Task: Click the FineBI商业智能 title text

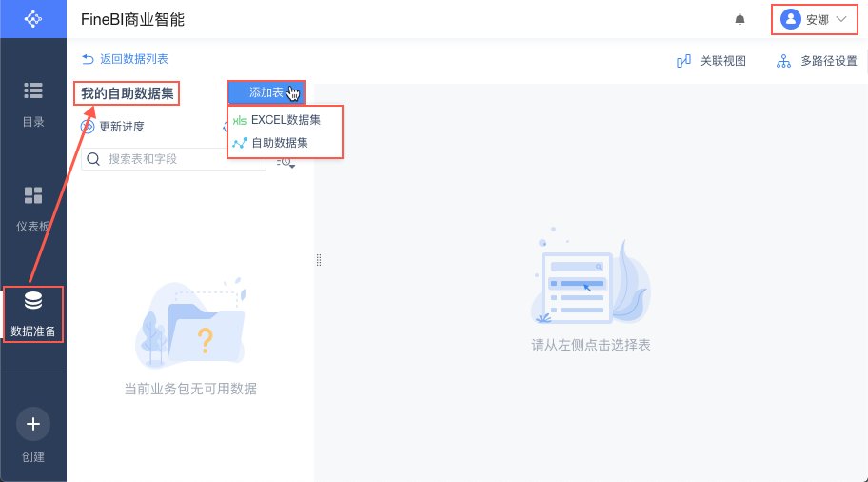Action: pyautogui.click(x=132, y=19)
